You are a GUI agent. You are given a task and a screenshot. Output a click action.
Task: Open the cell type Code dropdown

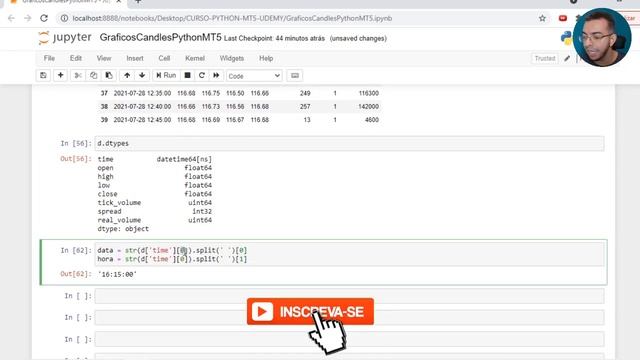254,76
